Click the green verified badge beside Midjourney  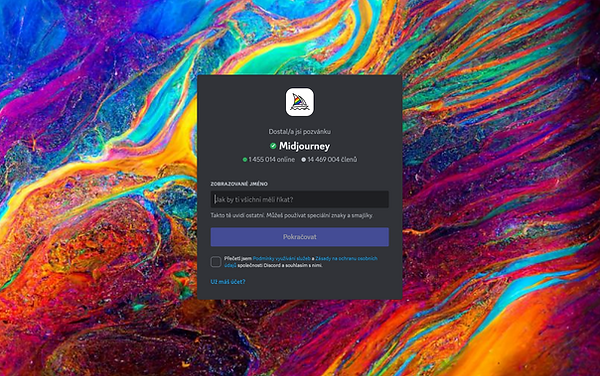[x=273, y=146]
